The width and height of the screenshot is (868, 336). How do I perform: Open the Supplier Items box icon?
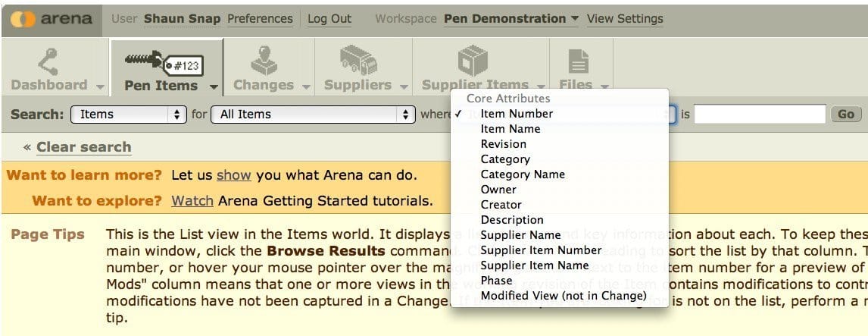point(473,61)
